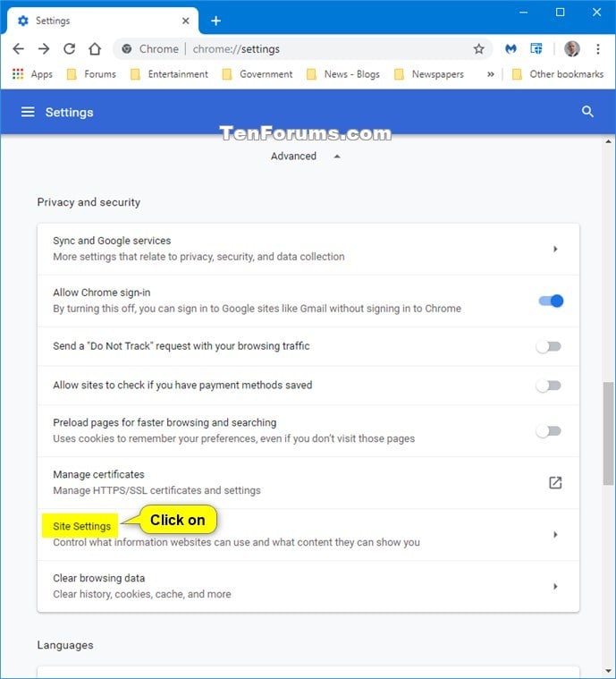Open the Entertainment bookmark folder
Screen dimensions: 616x679
click(x=169, y=74)
